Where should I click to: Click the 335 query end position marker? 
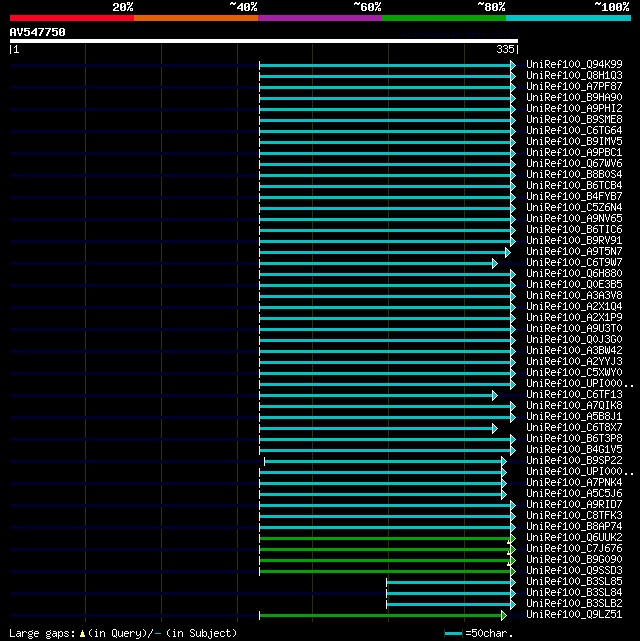click(507, 49)
